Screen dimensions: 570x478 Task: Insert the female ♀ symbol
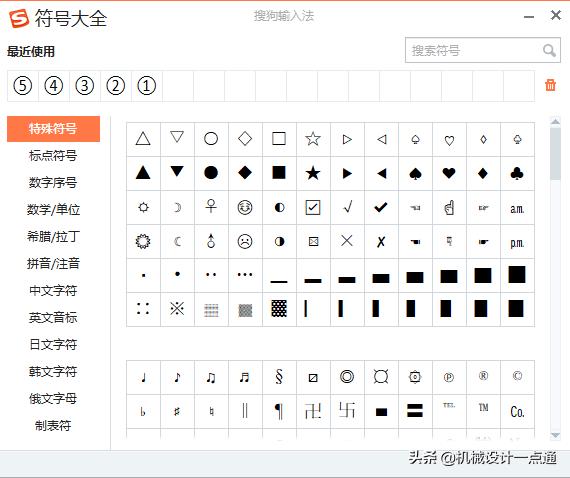211,207
